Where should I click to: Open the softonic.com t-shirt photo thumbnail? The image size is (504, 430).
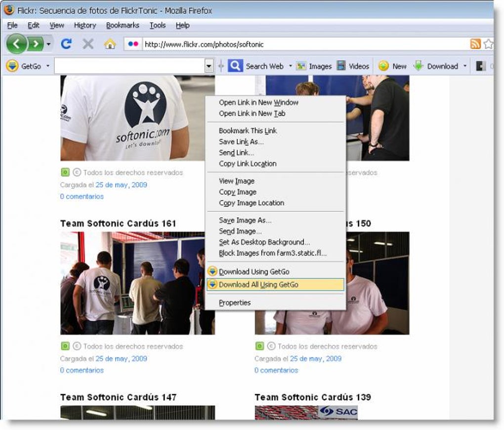click(132, 118)
